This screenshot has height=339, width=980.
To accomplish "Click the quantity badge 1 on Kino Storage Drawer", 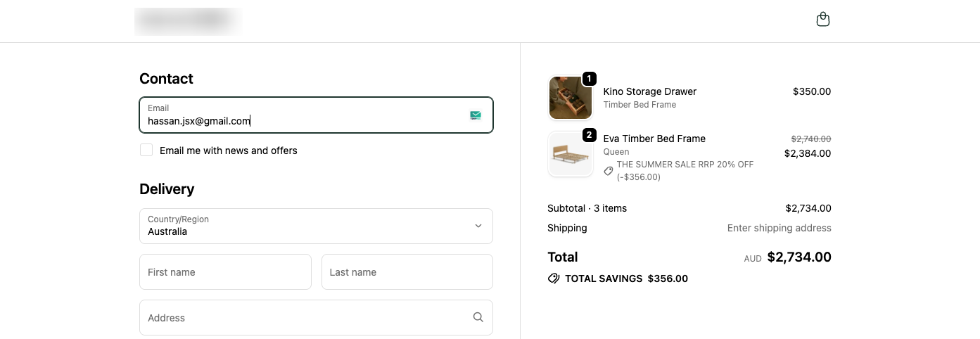I will pos(590,79).
